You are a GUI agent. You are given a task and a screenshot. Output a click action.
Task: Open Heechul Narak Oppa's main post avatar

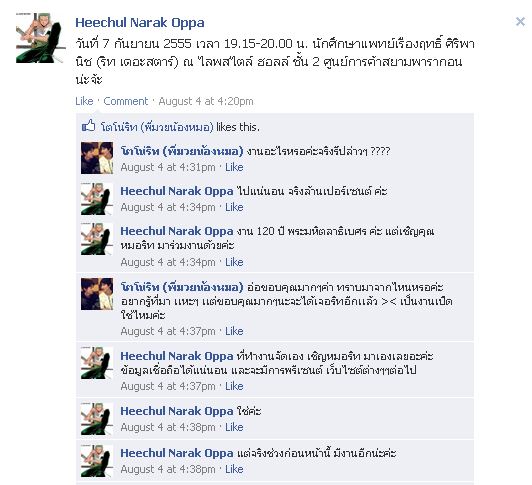point(41,38)
